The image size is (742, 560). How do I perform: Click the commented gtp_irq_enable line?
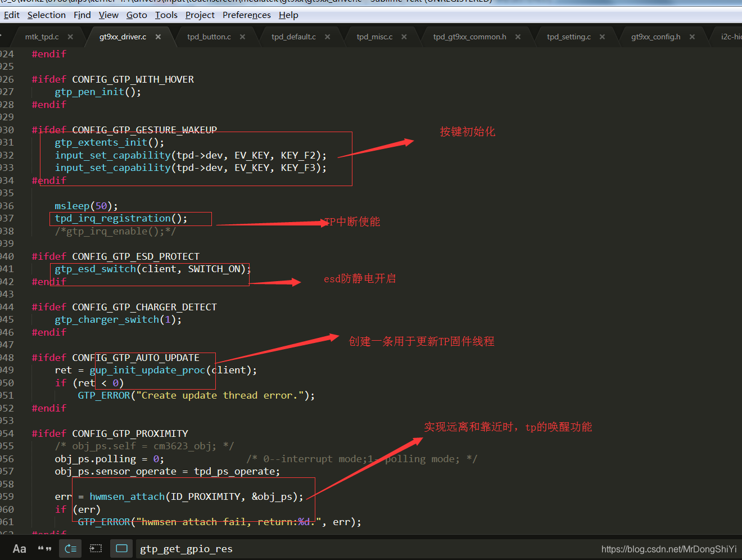click(x=115, y=231)
